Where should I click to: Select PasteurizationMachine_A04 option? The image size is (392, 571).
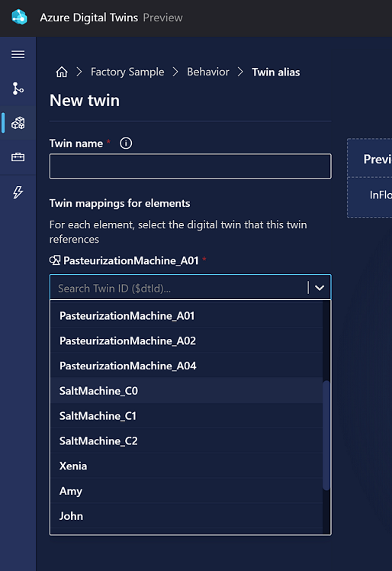click(187, 366)
